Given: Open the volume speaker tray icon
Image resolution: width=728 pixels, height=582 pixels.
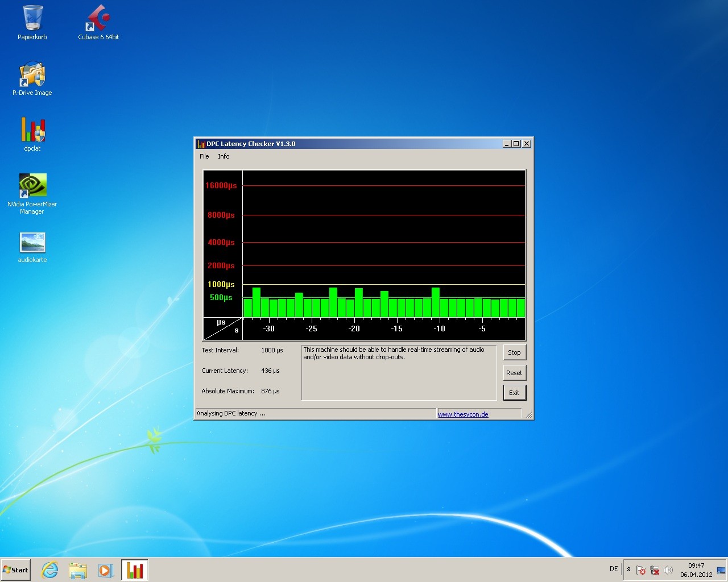Looking at the screenshot, I should click(668, 569).
